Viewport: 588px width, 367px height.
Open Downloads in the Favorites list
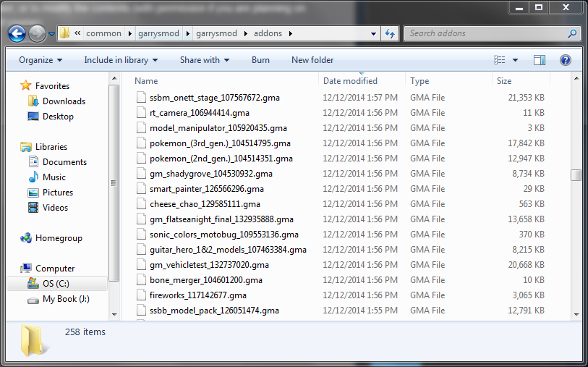pos(64,101)
